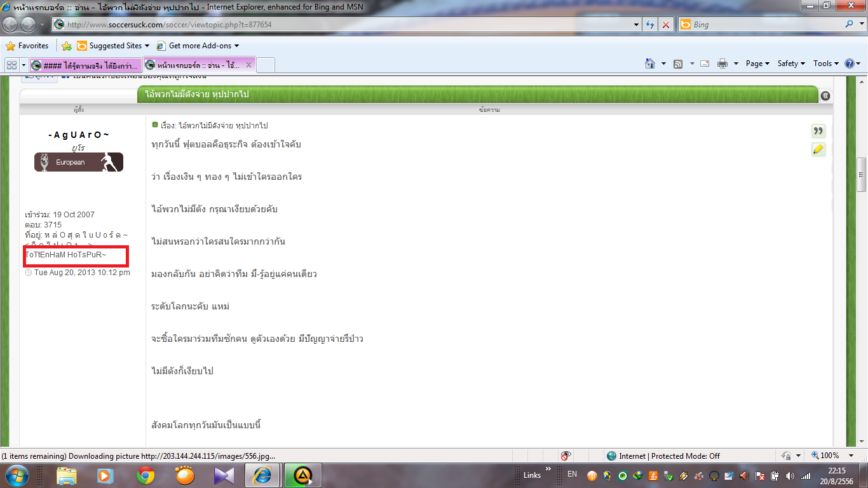Screen dimensions: 868x488
Task: Open the tab list dropdown beside Quick Tabs
Action: point(24,64)
